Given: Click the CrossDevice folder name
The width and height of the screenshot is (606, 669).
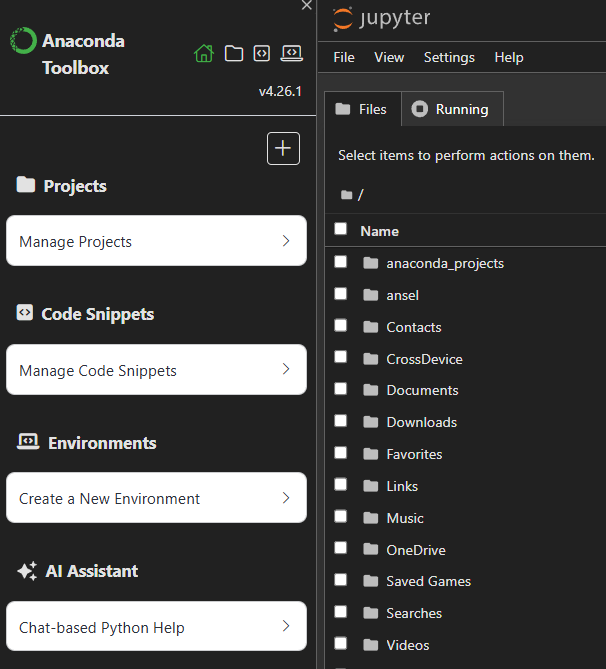Looking at the screenshot, I should pyautogui.click(x=424, y=359).
